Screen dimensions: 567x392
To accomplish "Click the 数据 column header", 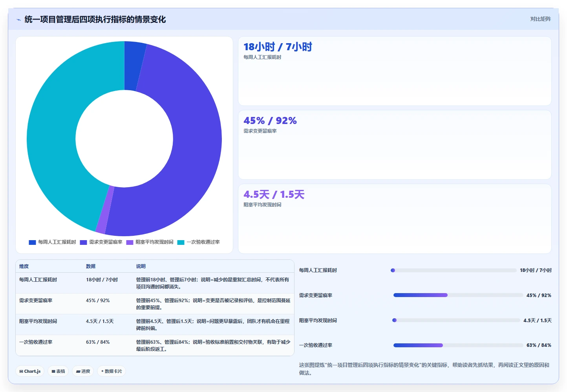I will (91, 266).
